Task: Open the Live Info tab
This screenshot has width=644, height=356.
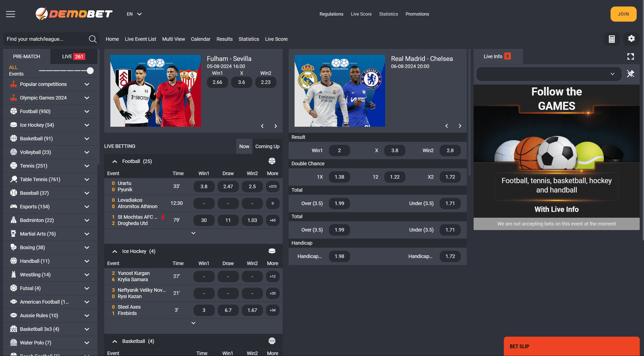Action: coord(498,56)
